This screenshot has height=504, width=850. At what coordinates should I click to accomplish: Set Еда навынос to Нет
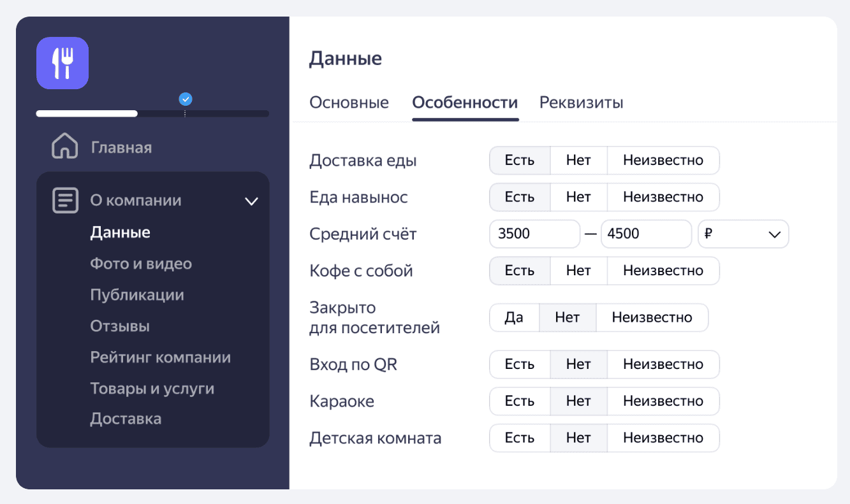tap(578, 198)
